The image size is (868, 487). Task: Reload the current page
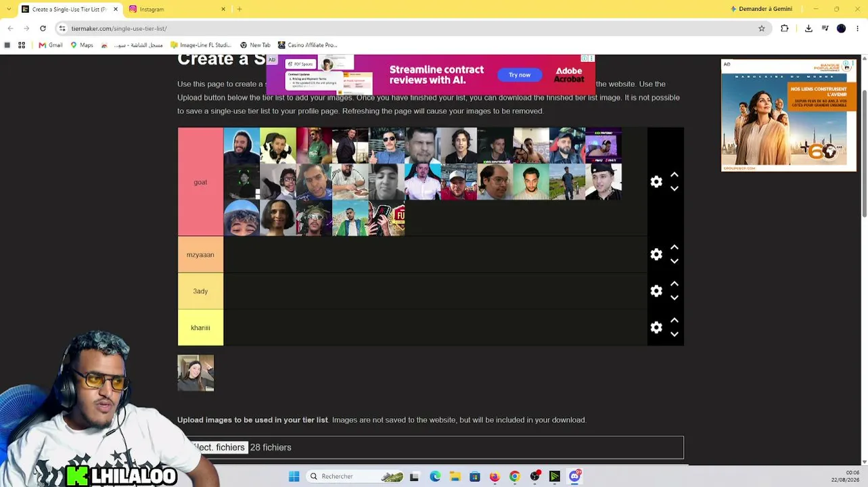point(43,28)
